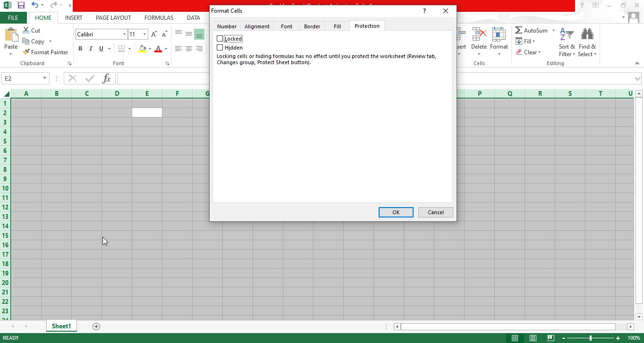Collapse the ribbon with the chevron

pos(637,63)
